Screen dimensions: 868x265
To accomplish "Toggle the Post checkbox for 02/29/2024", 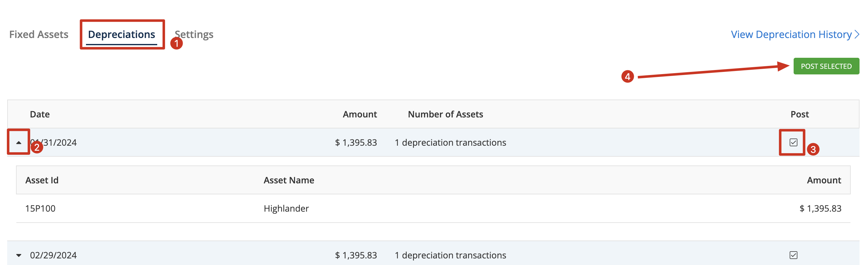I will coord(793,255).
